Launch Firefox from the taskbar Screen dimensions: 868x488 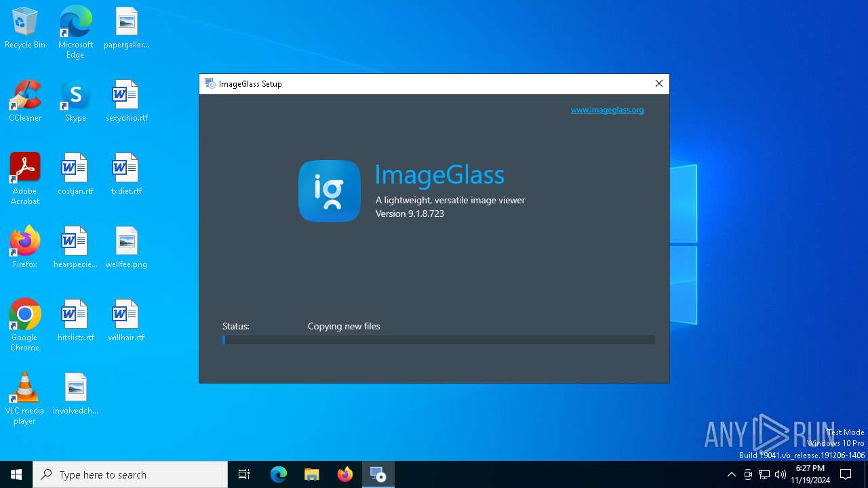(x=345, y=474)
